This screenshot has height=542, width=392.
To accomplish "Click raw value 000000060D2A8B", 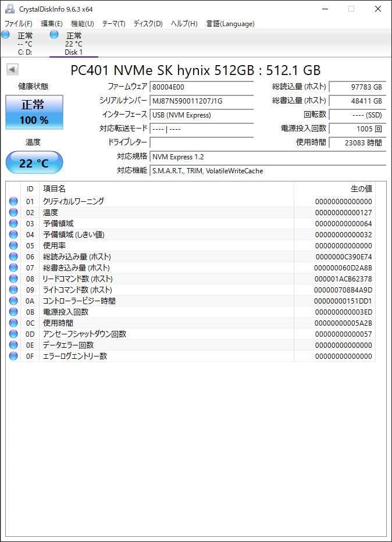I will 343,268.
